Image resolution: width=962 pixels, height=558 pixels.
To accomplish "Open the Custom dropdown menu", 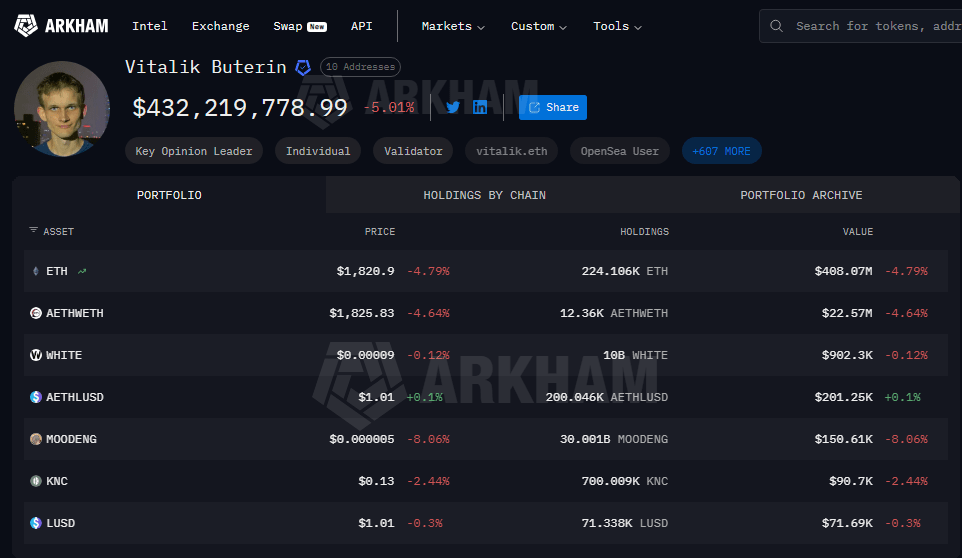I will tap(538, 26).
